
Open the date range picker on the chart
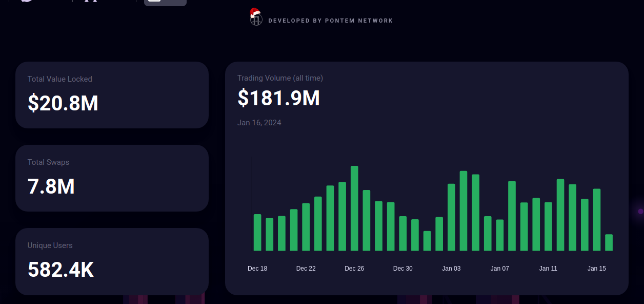pos(259,122)
